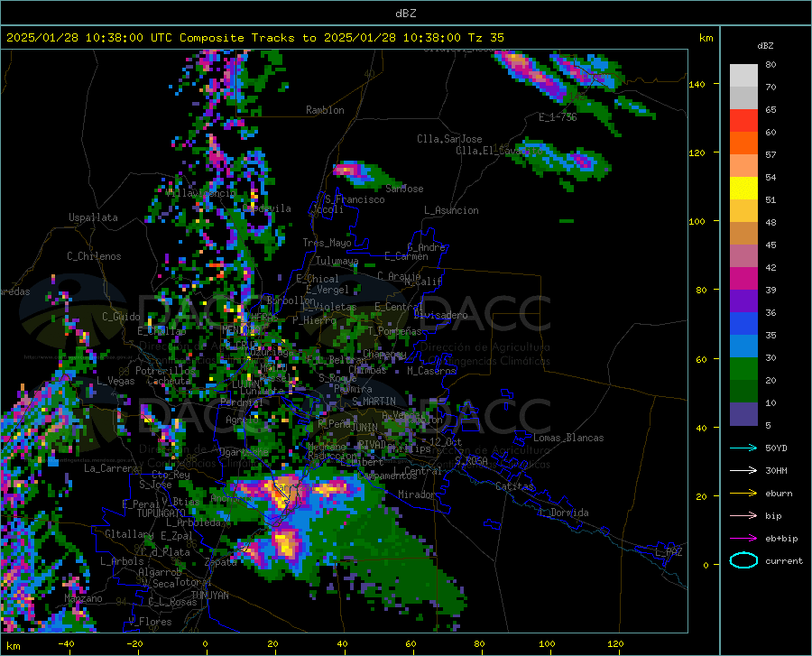Click the C_Chilenos place label
This screenshot has height=656, width=812.
pyautogui.click(x=94, y=256)
